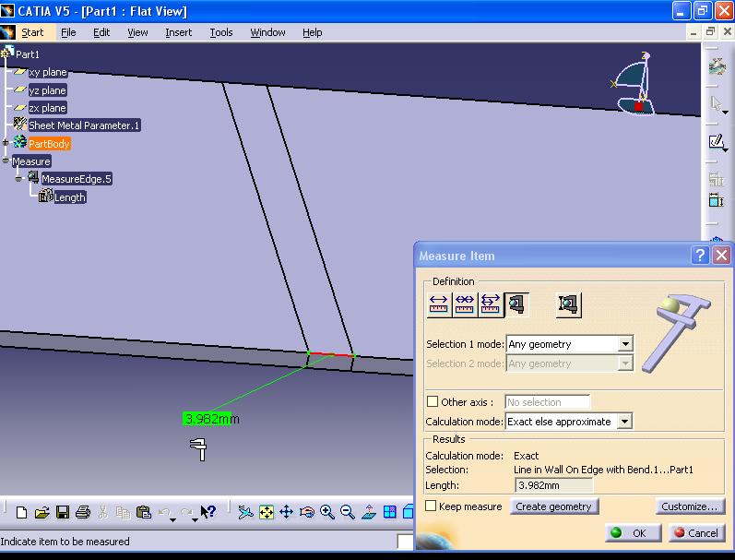
Task: Click the Cut scissors icon
Action: (x=103, y=512)
